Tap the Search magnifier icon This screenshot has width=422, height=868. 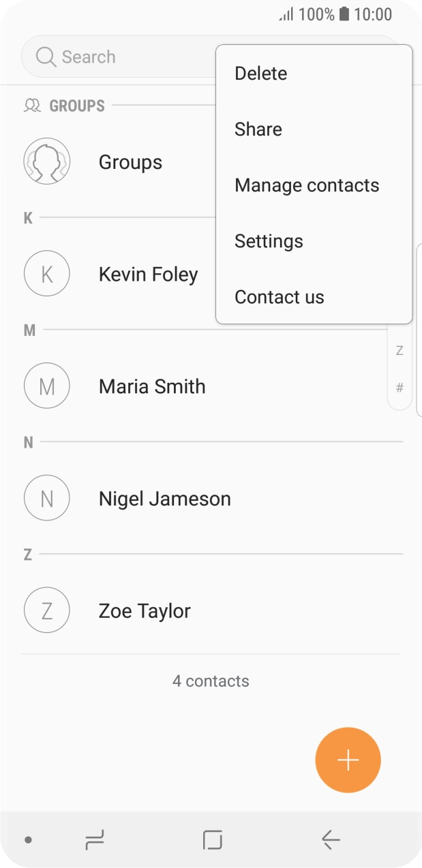(45, 57)
